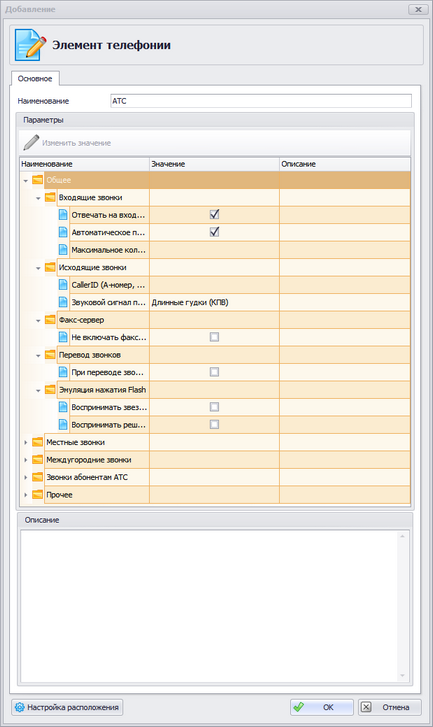Image resolution: width=433 pixels, height=727 pixels.
Task: Enable the Не включать факс... checkbox
Action: [214, 337]
